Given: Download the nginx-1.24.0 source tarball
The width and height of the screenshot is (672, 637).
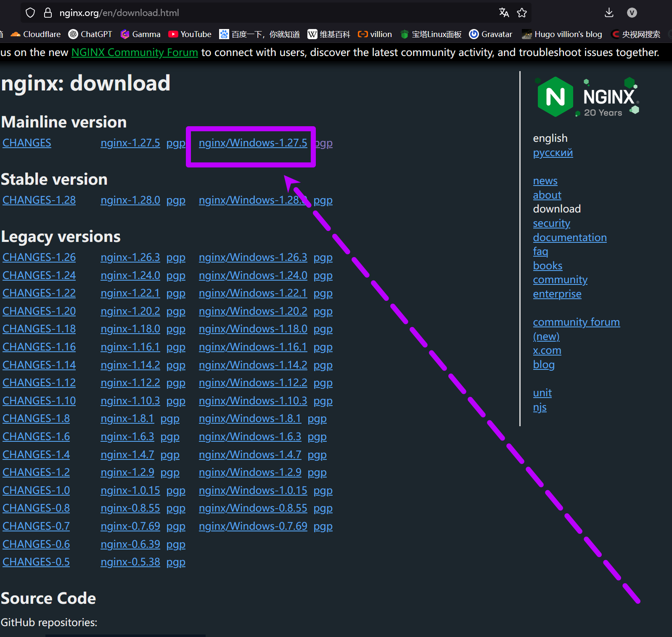Looking at the screenshot, I should 130,276.
